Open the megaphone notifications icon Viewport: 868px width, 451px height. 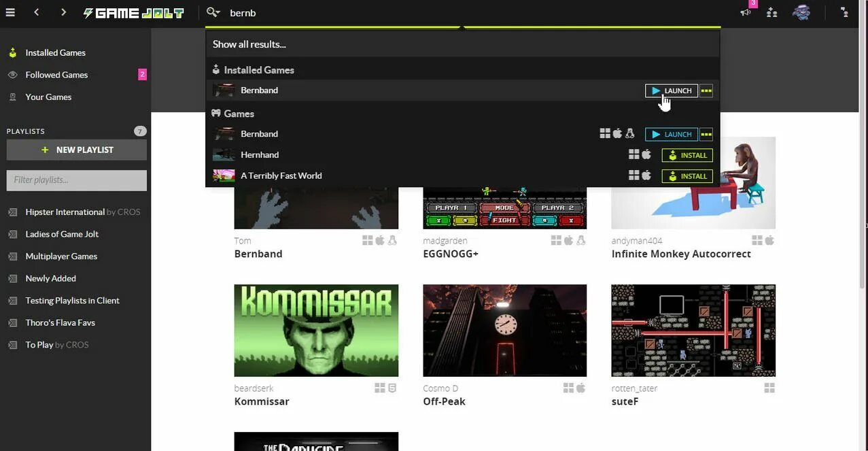click(746, 12)
